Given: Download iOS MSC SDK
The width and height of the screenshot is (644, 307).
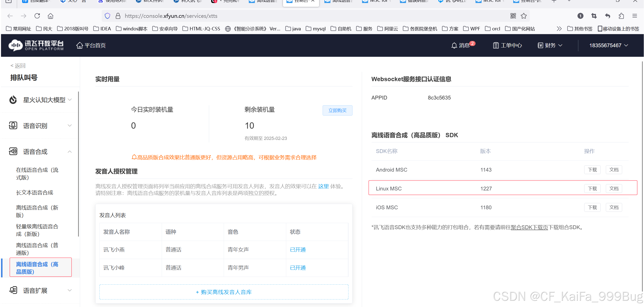Looking at the screenshot, I should 592,208.
